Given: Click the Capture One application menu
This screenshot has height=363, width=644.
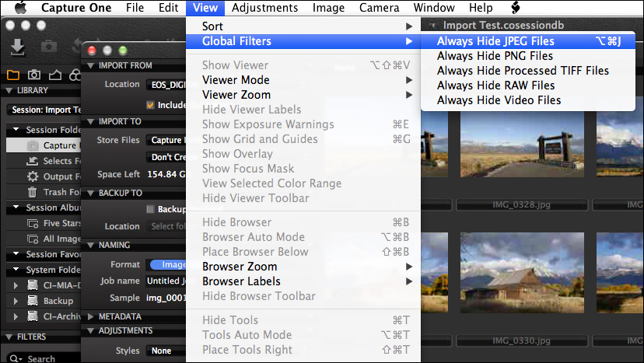Looking at the screenshot, I should [76, 8].
